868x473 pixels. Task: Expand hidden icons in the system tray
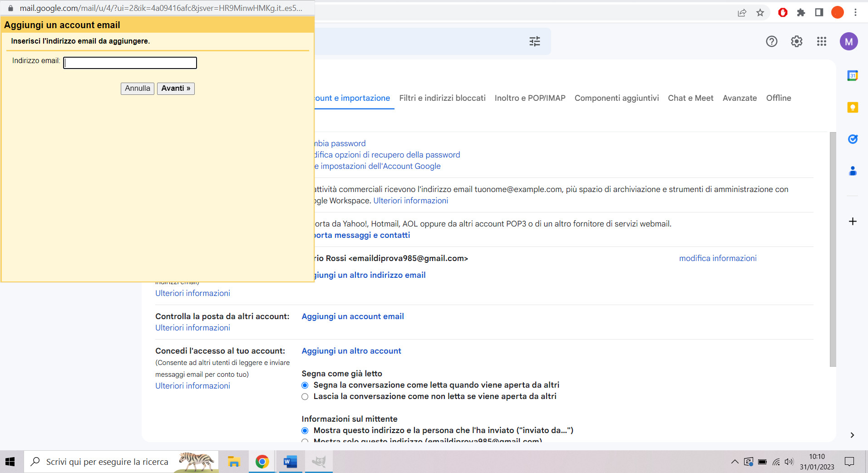point(734,462)
